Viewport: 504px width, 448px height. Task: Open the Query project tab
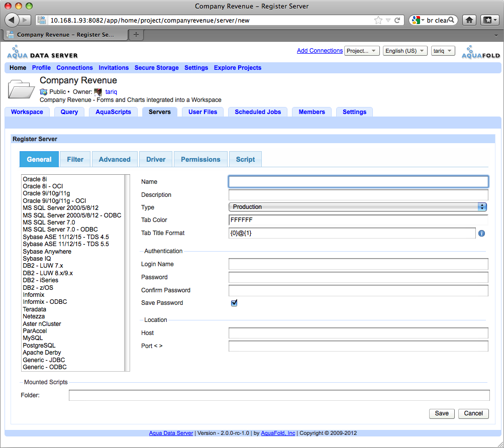pyautogui.click(x=69, y=112)
